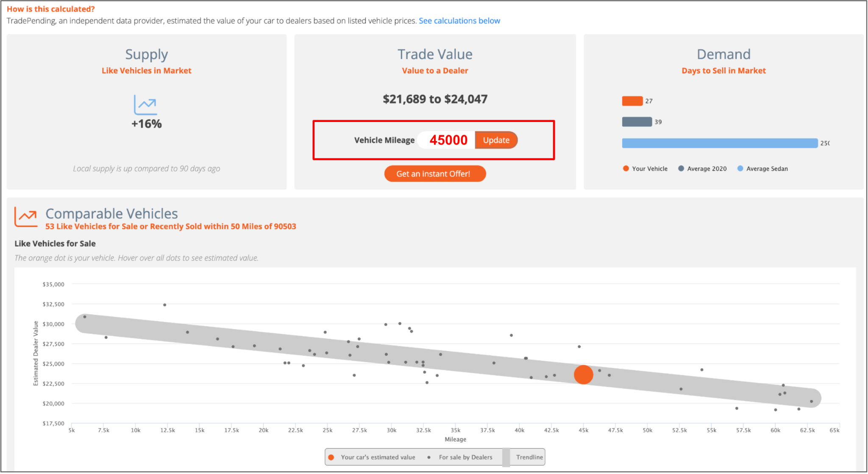868x474 pixels.
Task: Click the orange 27-day demand bar
Action: coord(632,101)
